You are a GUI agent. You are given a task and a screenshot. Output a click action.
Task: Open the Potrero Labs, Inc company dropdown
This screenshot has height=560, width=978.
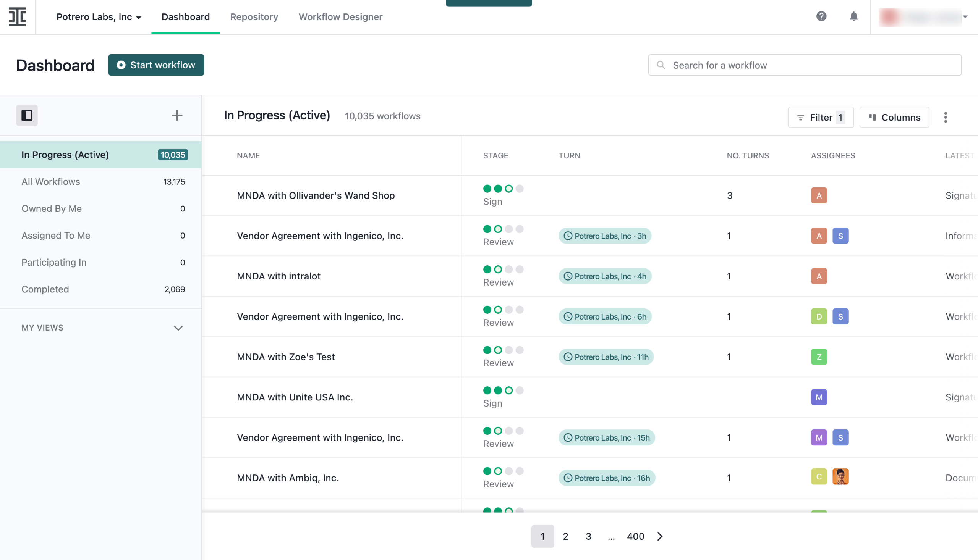pyautogui.click(x=99, y=17)
